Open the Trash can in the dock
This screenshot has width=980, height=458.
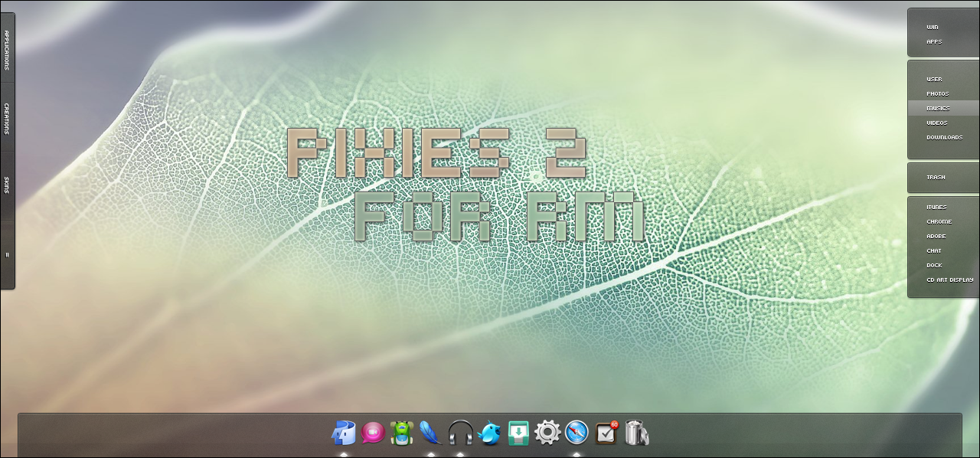point(636,433)
